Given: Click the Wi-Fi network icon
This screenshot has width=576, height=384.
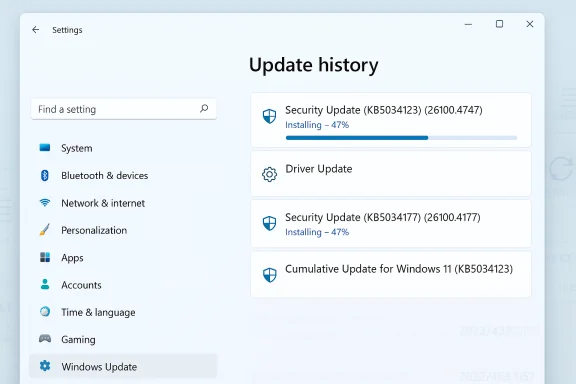Looking at the screenshot, I should (x=45, y=202).
